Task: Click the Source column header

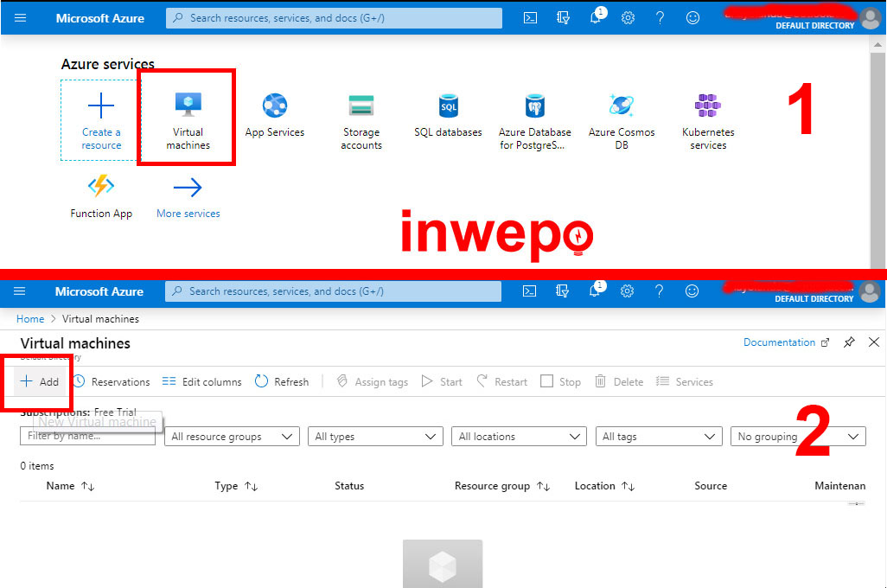Action: click(711, 486)
